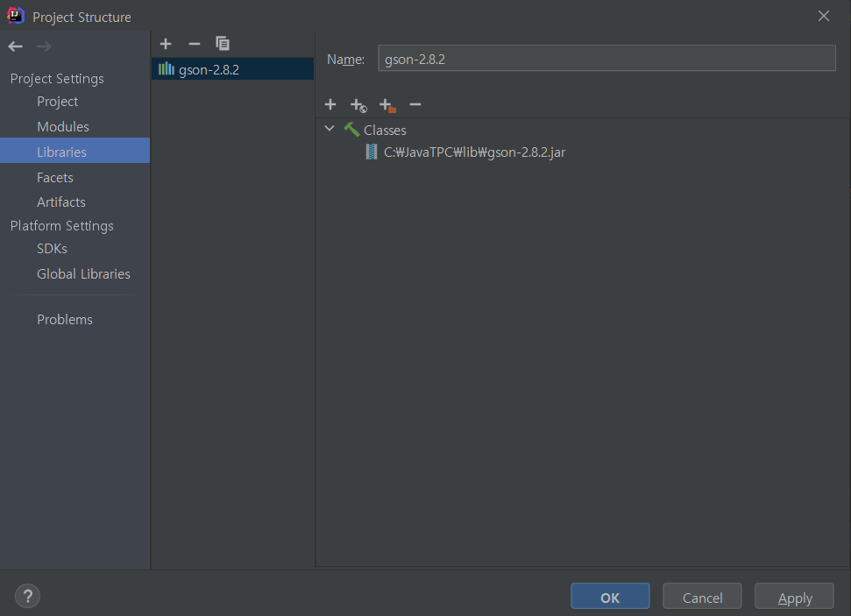The height and width of the screenshot is (616, 851).
Task: Click the Platform Settings heading
Action: pos(62,226)
